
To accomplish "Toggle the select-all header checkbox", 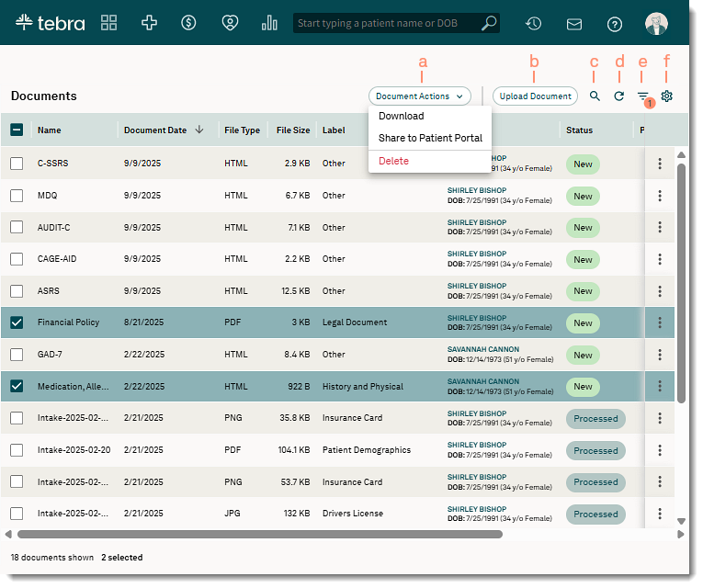I will (17, 130).
